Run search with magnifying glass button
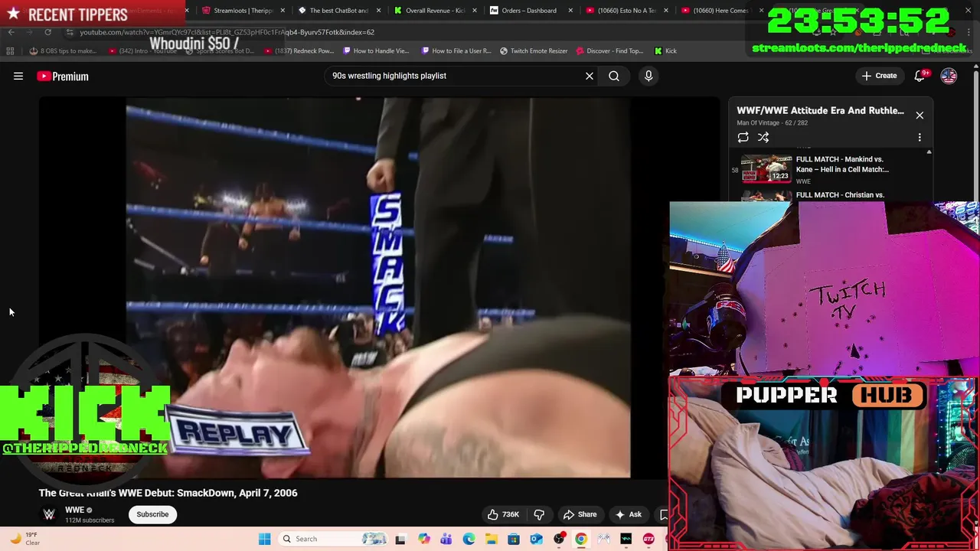The height and width of the screenshot is (551, 980). point(614,76)
